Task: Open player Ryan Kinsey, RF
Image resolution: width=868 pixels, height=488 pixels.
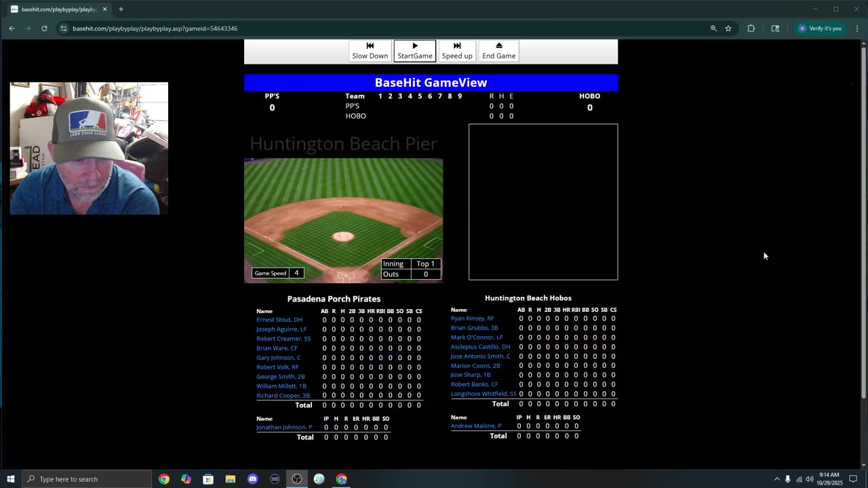Action: (472, 319)
